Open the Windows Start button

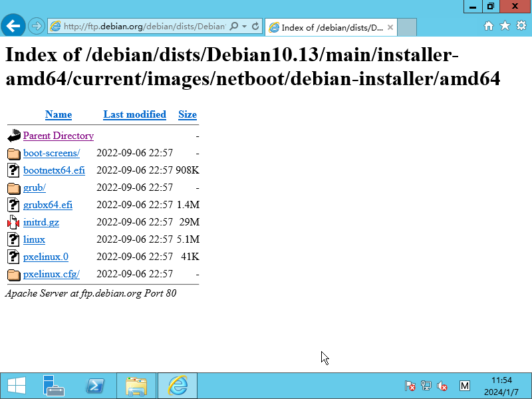(16, 386)
